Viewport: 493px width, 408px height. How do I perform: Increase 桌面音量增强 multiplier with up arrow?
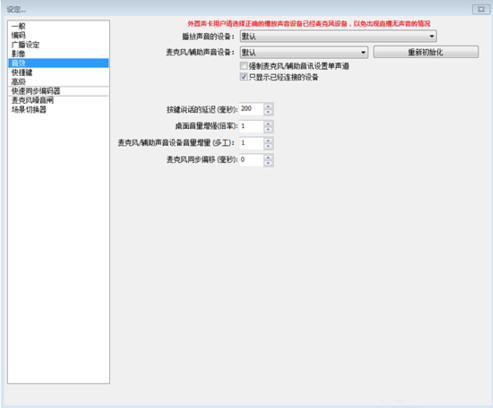pos(268,124)
